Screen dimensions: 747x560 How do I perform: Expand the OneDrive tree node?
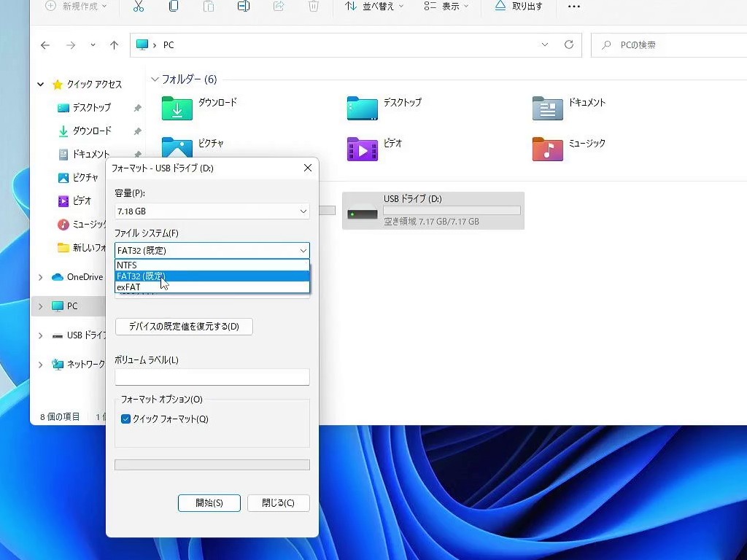click(x=41, y=277)
